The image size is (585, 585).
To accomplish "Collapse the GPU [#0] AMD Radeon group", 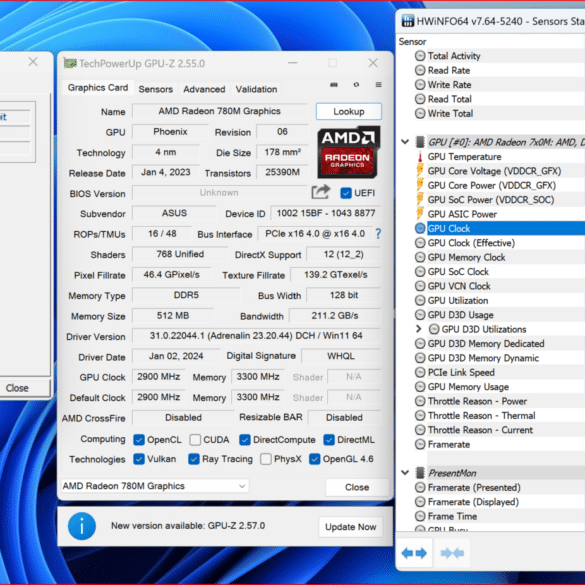I will pyautogui.click(x=406, y=142).
